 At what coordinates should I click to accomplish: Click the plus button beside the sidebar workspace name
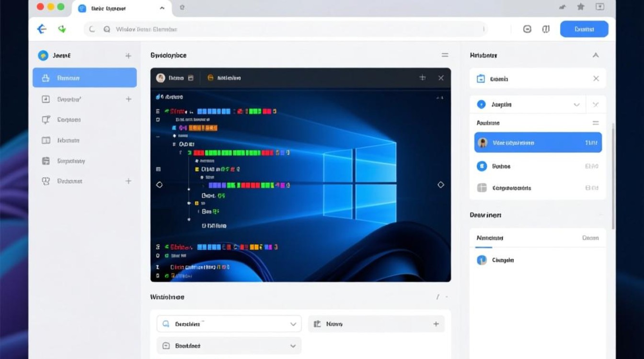tap(128, 56)
